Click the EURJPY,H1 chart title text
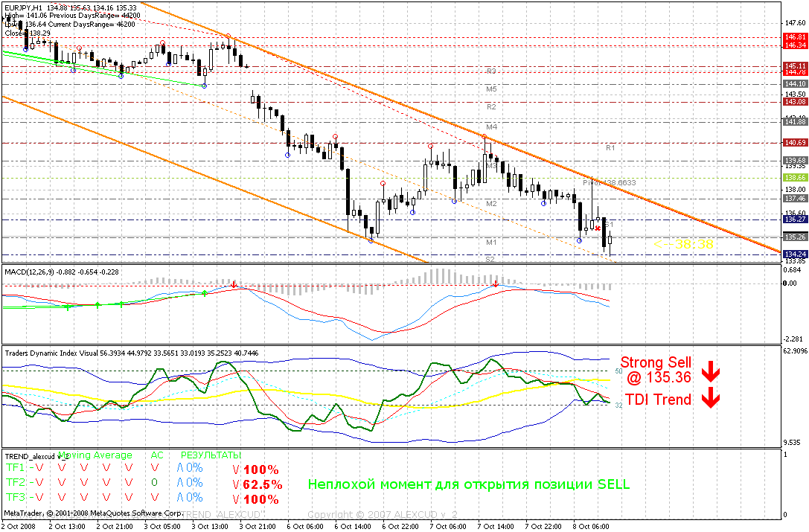The width and height of the screenshot is (809, 532). (25, 7)
